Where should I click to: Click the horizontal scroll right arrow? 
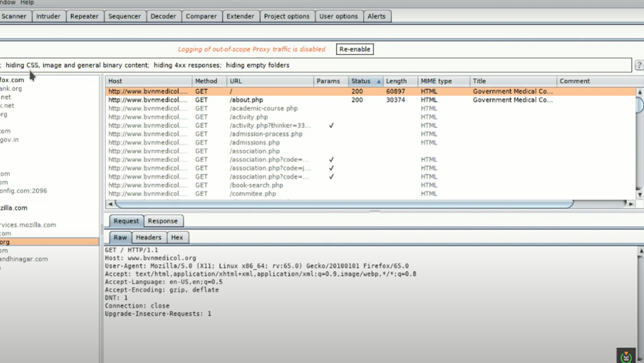click(x=631, y=204)
